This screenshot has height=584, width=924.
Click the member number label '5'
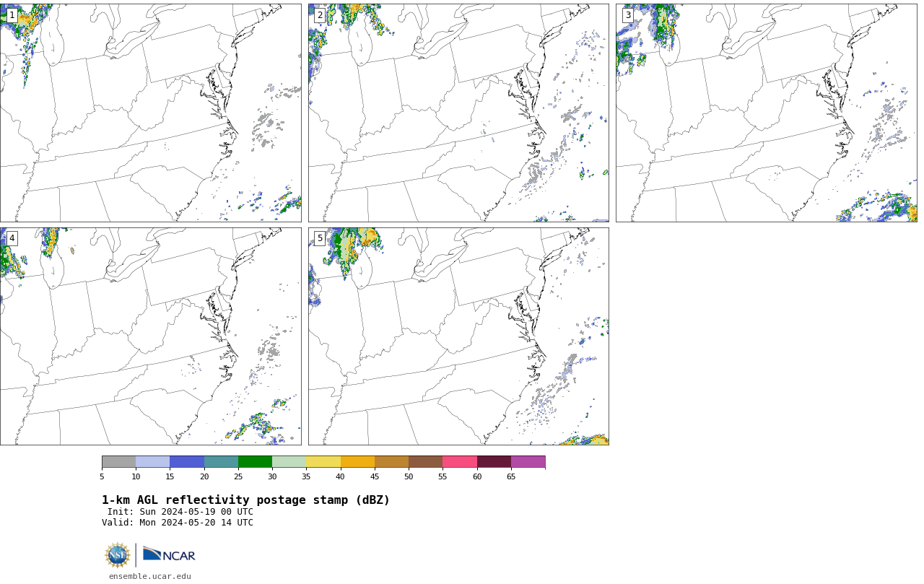pos(320,238)
